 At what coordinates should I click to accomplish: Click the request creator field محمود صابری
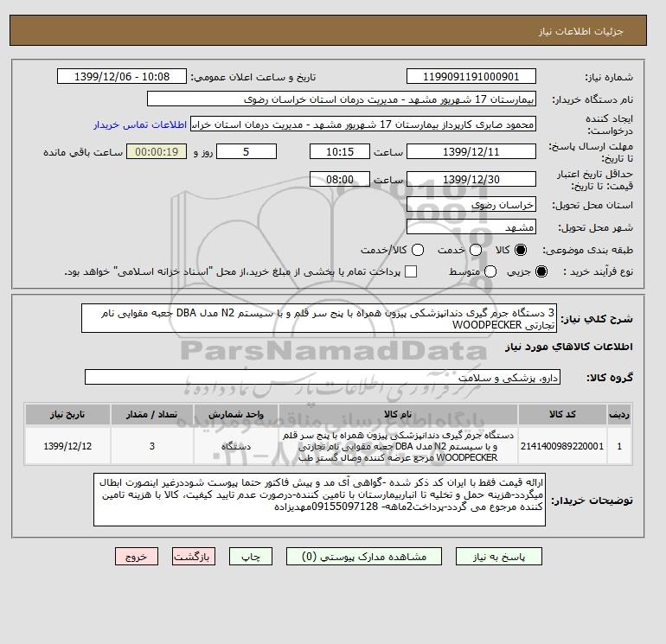(363, 124)
